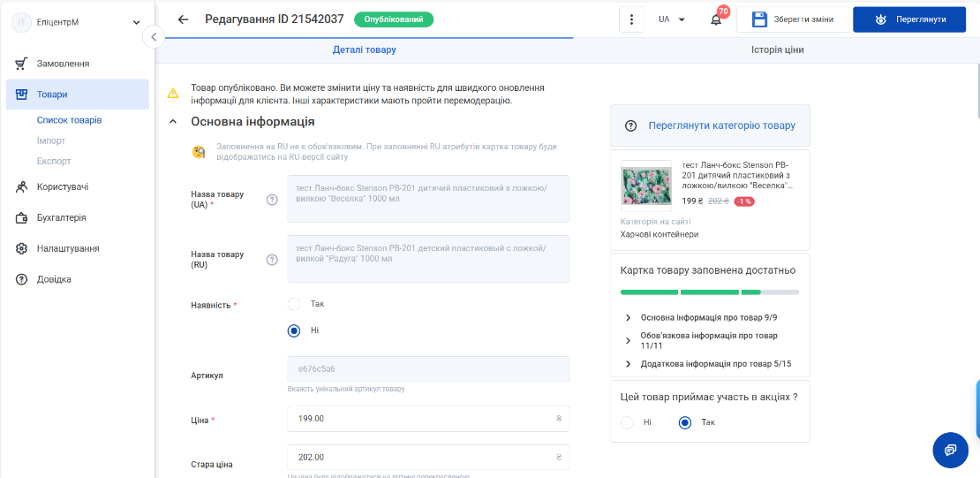Screen dimensions: 980x478
Task: Click the ЕпіцентрМ account avatar
Action: [22, 22]
